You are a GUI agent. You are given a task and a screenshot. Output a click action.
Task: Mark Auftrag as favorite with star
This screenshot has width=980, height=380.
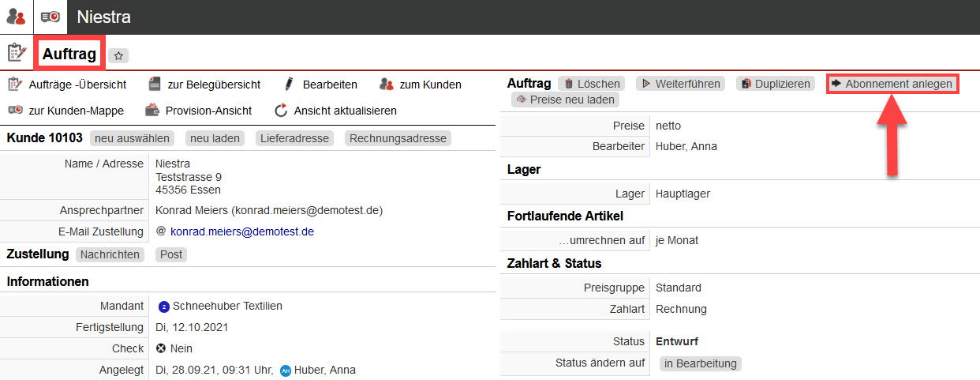[118, 55]
